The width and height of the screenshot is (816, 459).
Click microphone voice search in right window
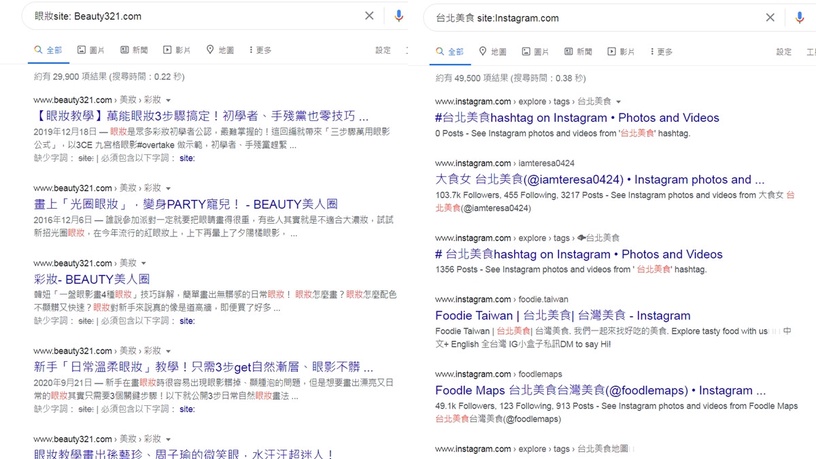(800, 18)
